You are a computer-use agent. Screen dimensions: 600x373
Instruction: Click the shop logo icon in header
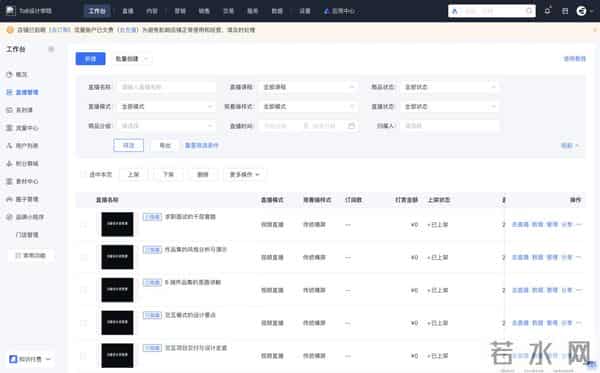tap(11, 11)
